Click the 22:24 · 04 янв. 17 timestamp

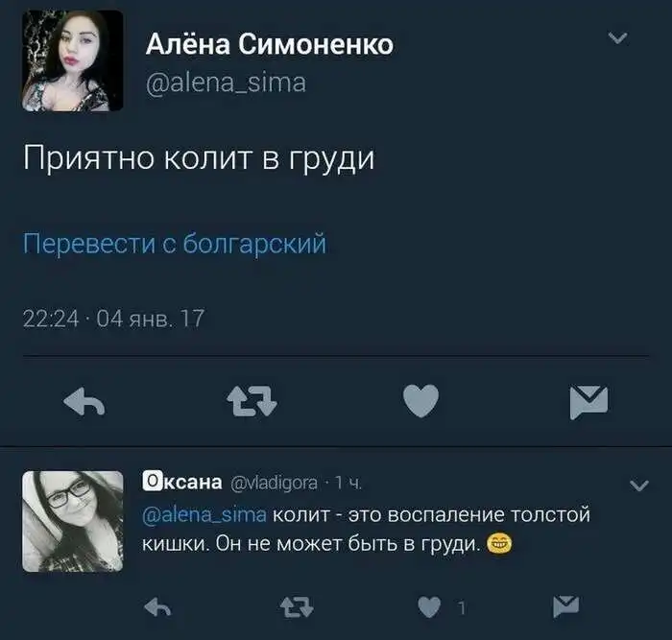coord(113,319)
